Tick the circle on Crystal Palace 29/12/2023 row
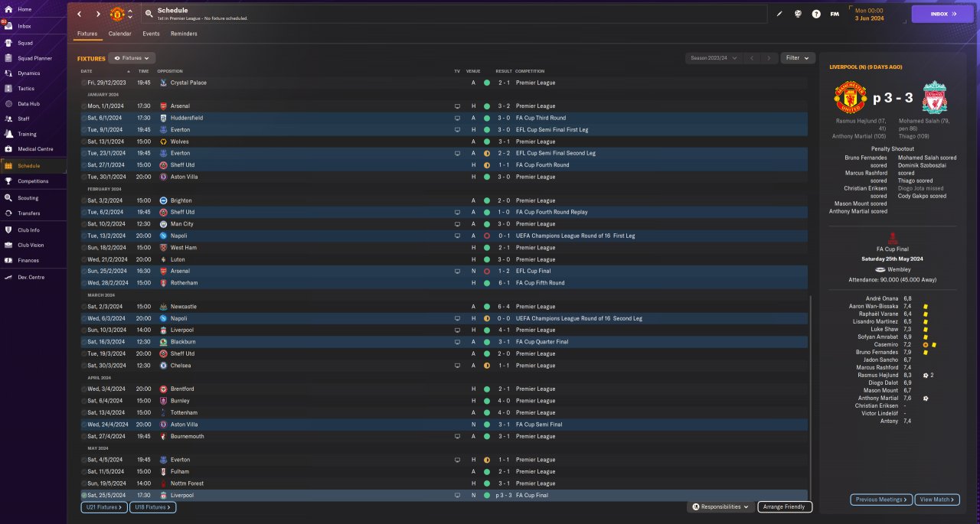Image resolution: width=980 pixels, height=524 pixels. pos(84,83)
